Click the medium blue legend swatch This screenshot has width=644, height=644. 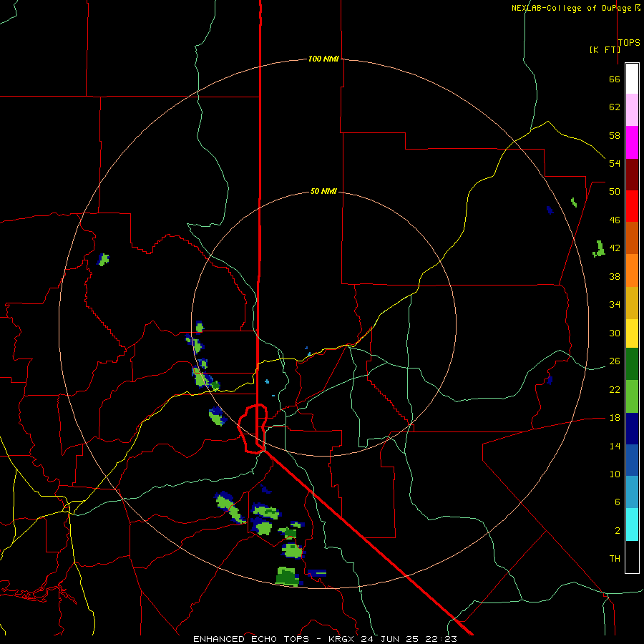pos(632,460)
